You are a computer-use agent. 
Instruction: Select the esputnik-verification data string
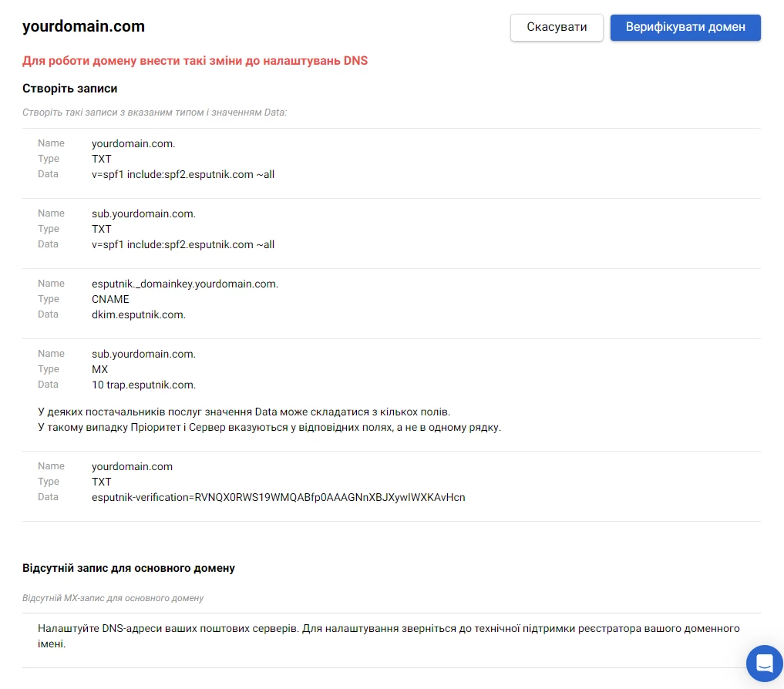[278, 498]
